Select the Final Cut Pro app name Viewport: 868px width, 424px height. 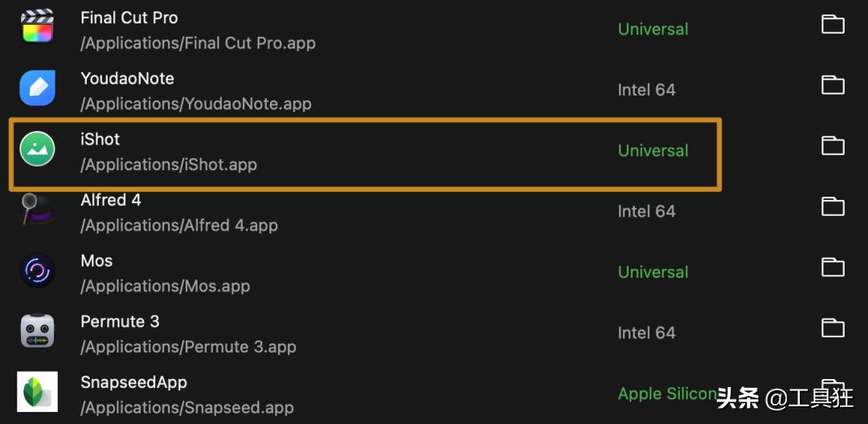[x=129, y=18]
